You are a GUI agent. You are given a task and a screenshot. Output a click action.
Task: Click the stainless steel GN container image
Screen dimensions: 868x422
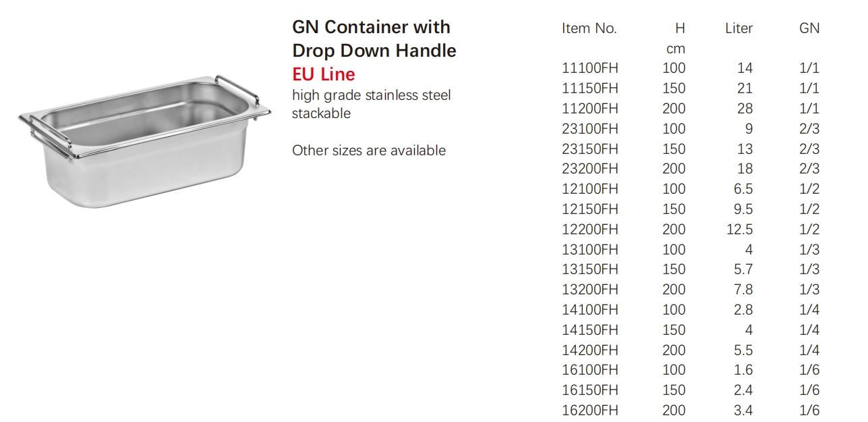tap(144, 141)
